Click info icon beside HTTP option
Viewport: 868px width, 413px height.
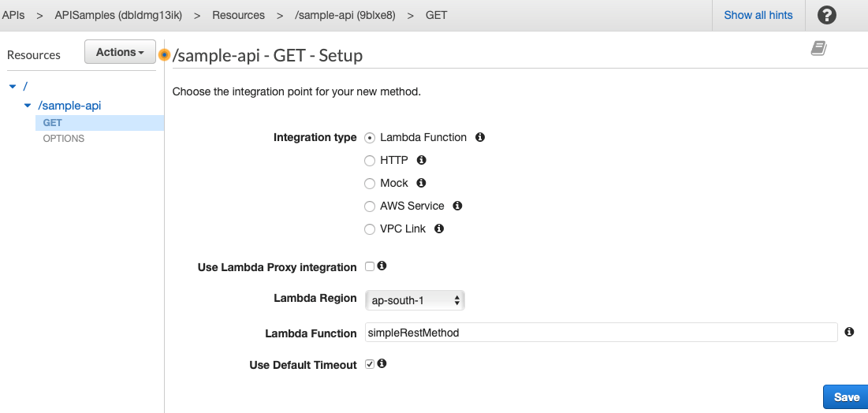pos(421,160)
